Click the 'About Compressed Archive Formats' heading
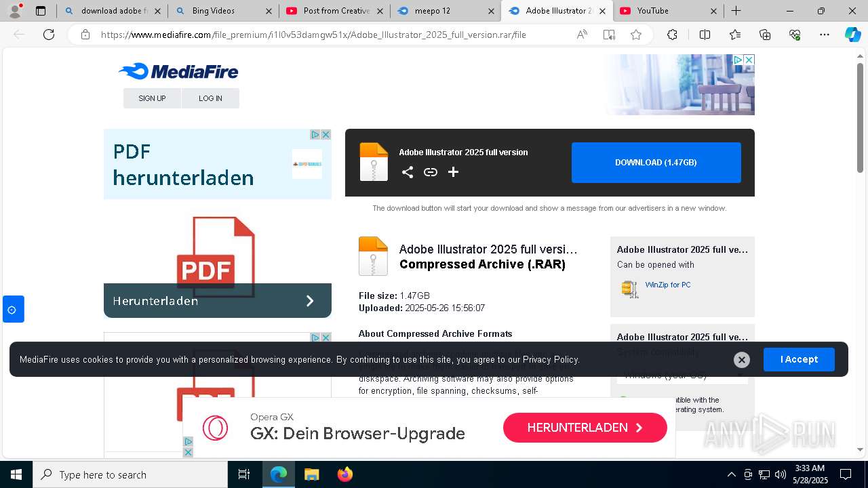 [x=435, y=333]
